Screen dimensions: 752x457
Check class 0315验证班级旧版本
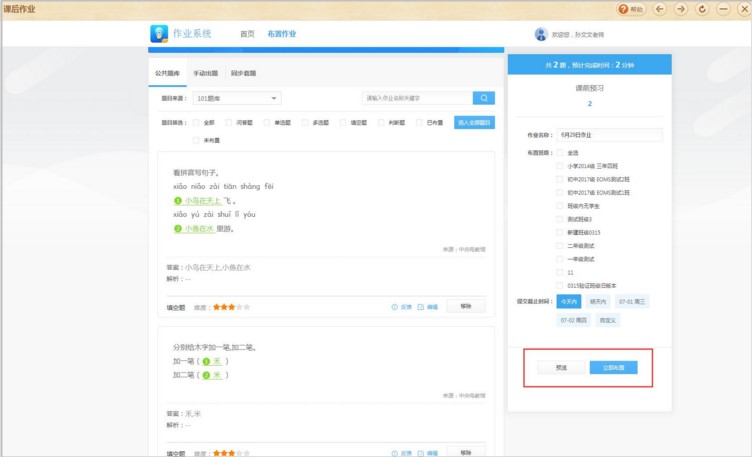coord(559,285)
